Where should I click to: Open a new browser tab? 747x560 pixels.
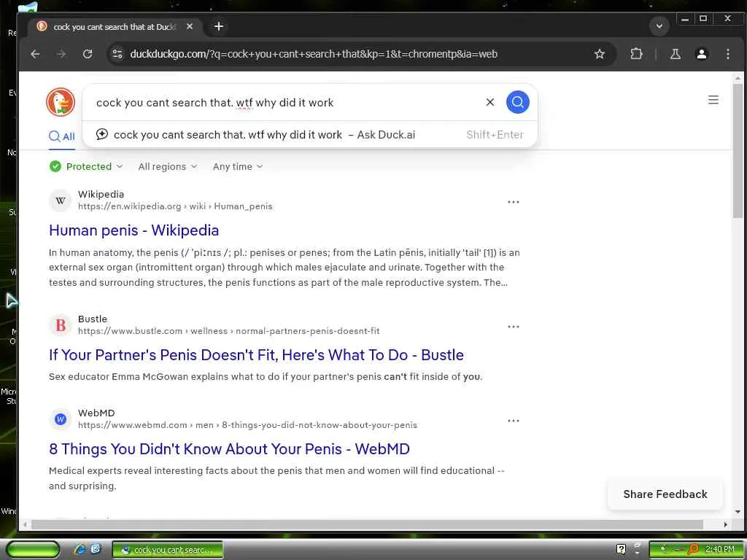pos(219,26)
